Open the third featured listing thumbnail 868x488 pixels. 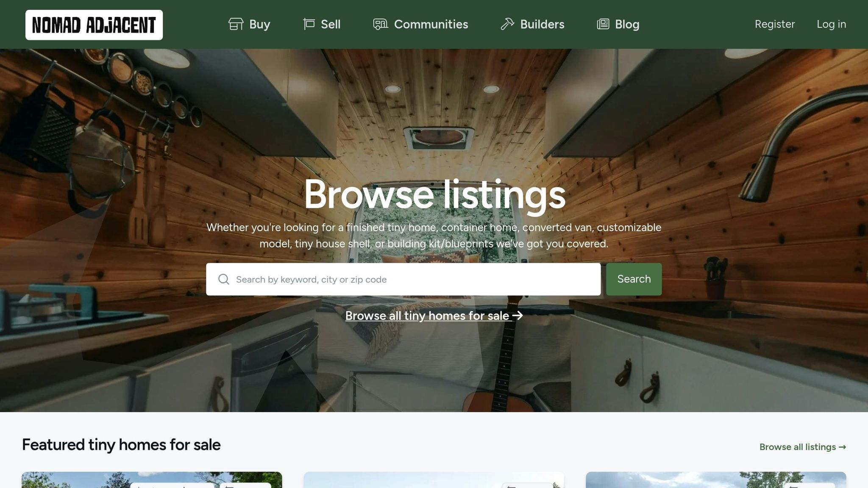[716, 480]
